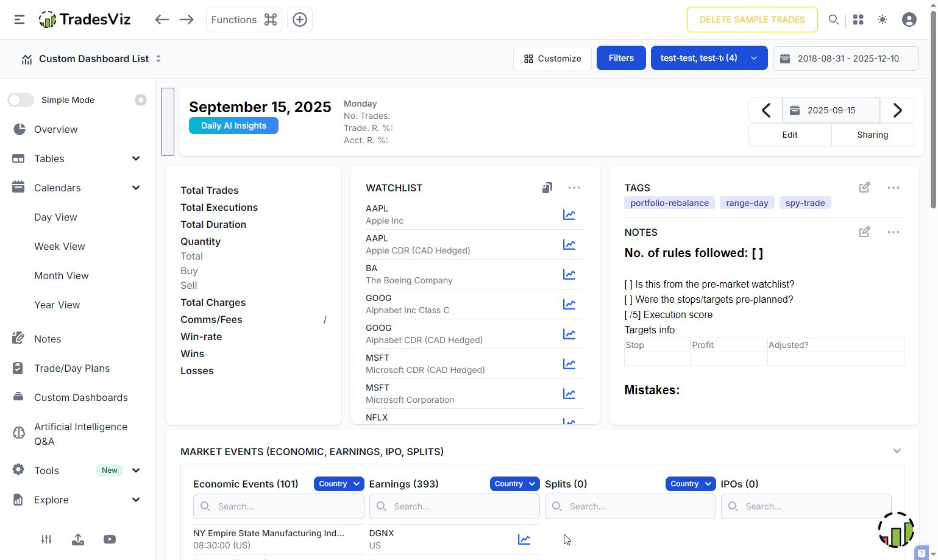938x560 pixels.
Task: Edit notes with the pencil icon
Action: (x=864, y=232)
